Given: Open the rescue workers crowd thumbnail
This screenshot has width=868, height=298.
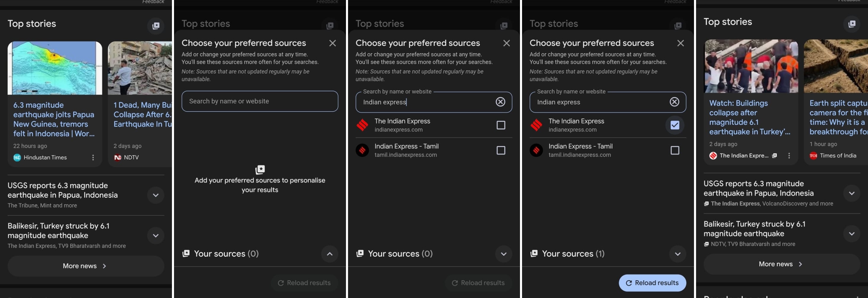Looking at the screenshot, I should pyautogui.click(x=751, y=66).
